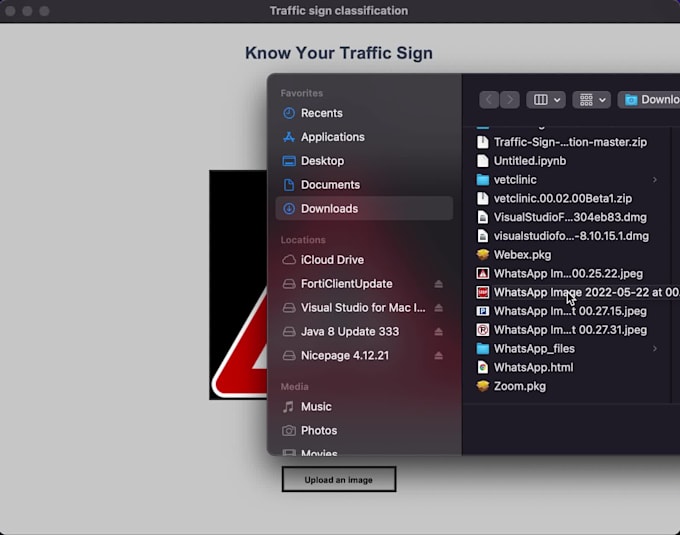Select the Zoom.pkg package icon
Viewport: 680px width, 535px height.
(483, 386)
